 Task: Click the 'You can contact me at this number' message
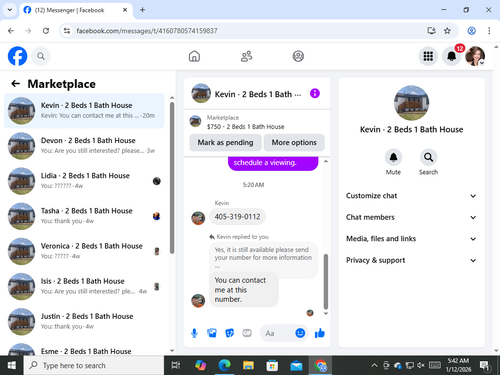[x=244, y=290]
